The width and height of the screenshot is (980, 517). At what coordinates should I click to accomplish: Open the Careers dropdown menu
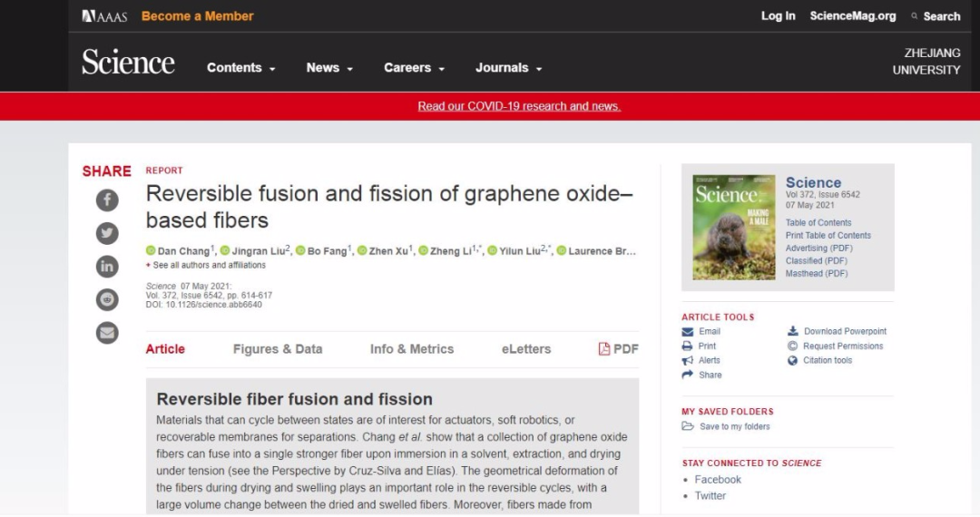pos(415,67)
